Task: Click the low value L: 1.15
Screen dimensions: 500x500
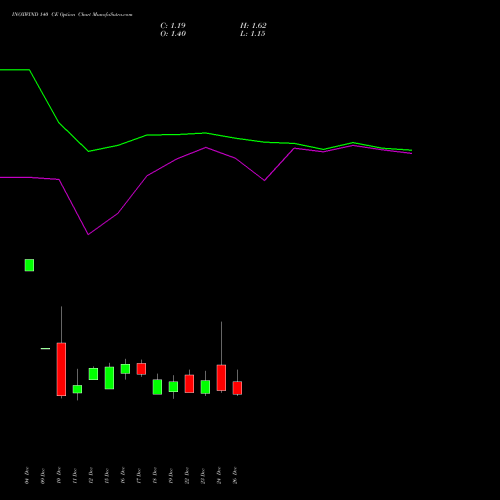Action: (x=253, y=34)
